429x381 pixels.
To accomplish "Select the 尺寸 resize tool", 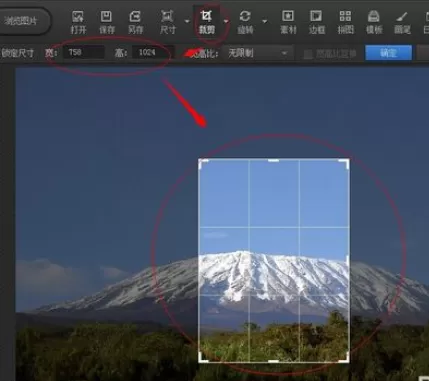I will pyautogui.click(x=167, y=22).
